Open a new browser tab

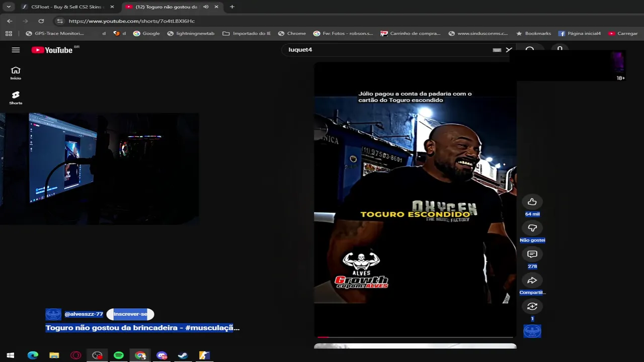pos(232,7)
